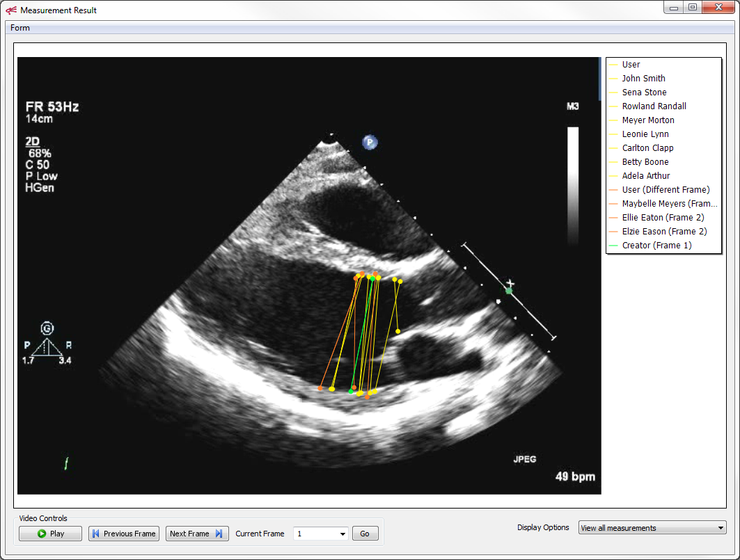Toggle Betty Boone's measurement display
The width and height of the screenshot is (740, 560).
645,161
